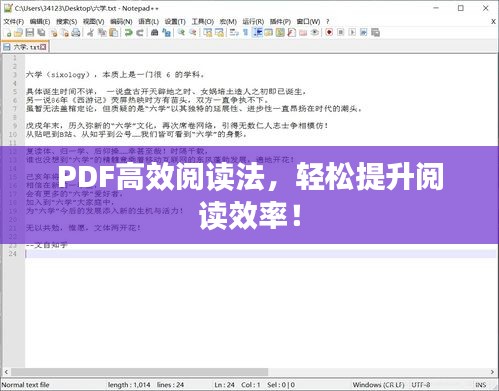The image size is (499, 391).
Task: Click 'Ln : 24' status bar entry
Action: click(x=224, y=385)
